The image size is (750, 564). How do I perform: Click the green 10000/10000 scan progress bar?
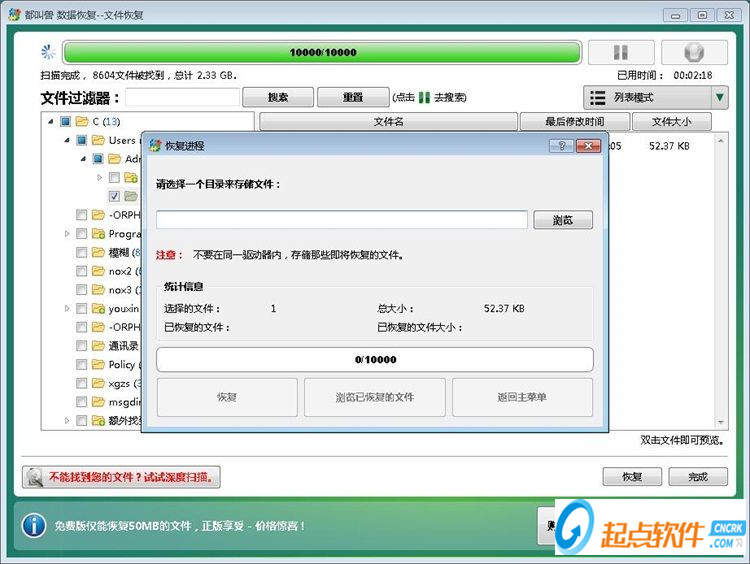[x=322, y=52]
